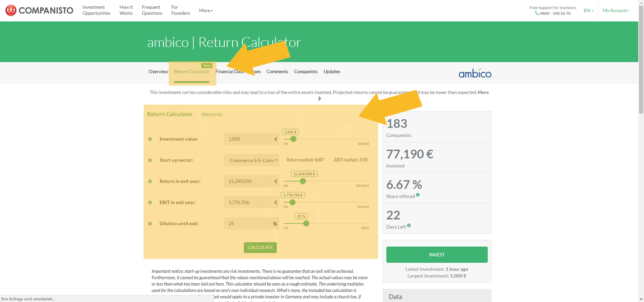644x302 pixels.
Task: Click the Investment value slider handle
Action: [293, 139]
